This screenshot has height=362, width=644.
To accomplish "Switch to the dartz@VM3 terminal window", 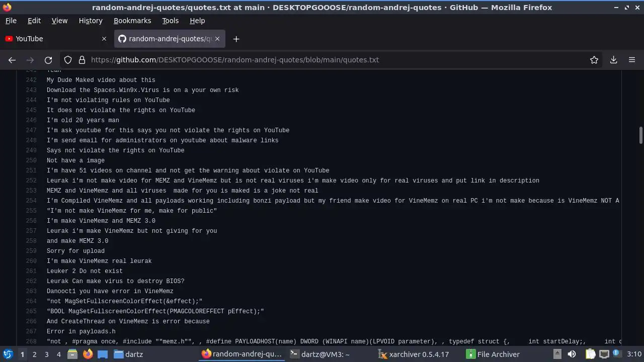I will click(x=330, y=354).
